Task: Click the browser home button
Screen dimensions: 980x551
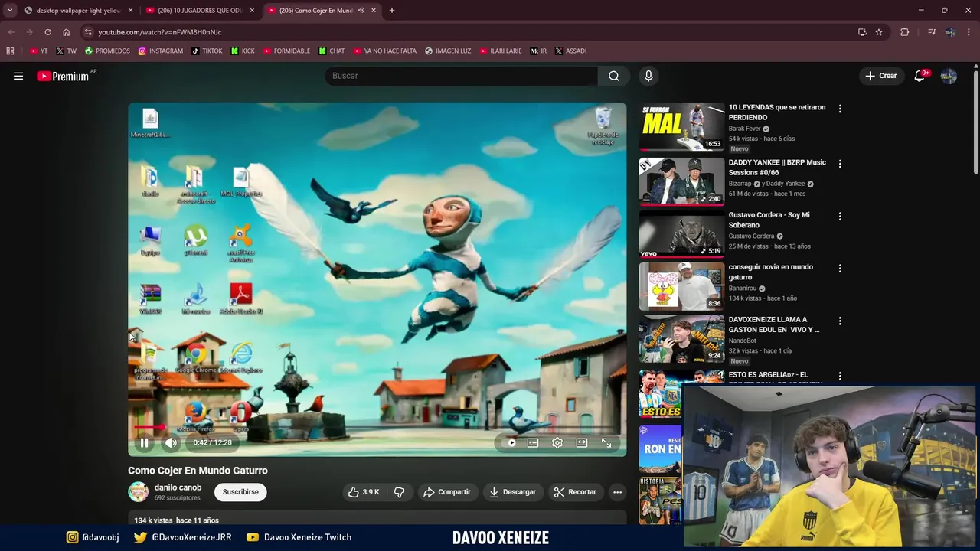Action: coord(66,32)
